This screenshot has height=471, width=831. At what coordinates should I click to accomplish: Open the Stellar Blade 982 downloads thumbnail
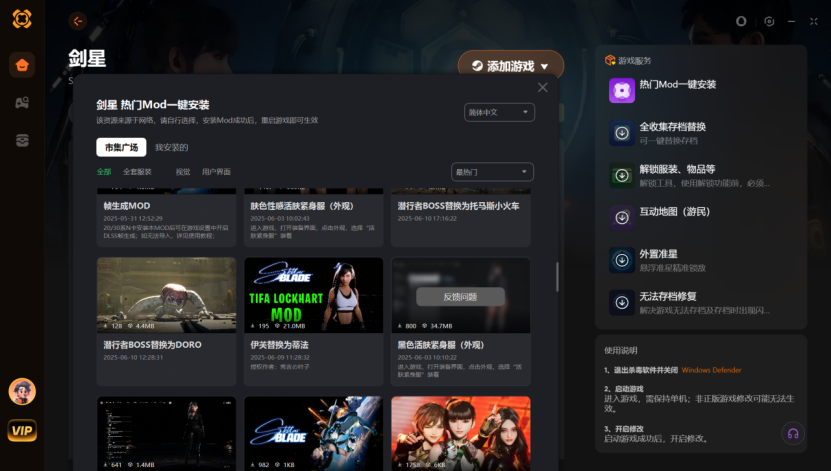tap(314, 433)
